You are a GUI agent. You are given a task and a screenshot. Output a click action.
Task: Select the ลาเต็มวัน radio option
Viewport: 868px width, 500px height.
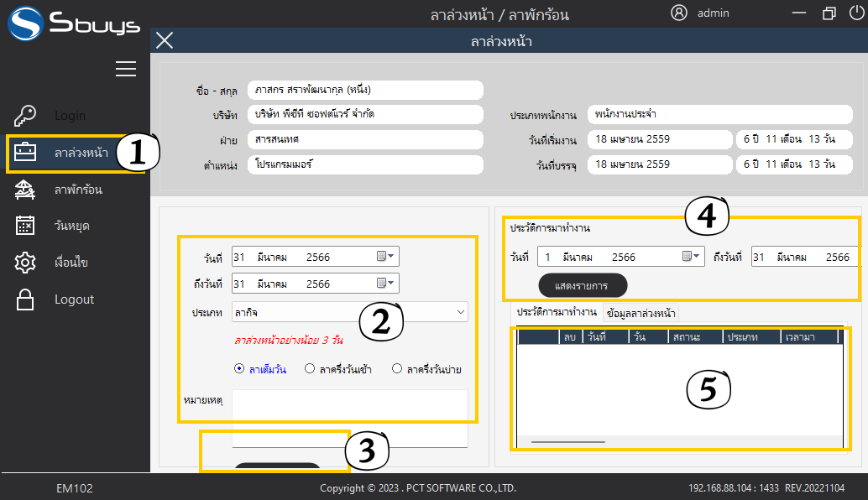click(239, 368)
